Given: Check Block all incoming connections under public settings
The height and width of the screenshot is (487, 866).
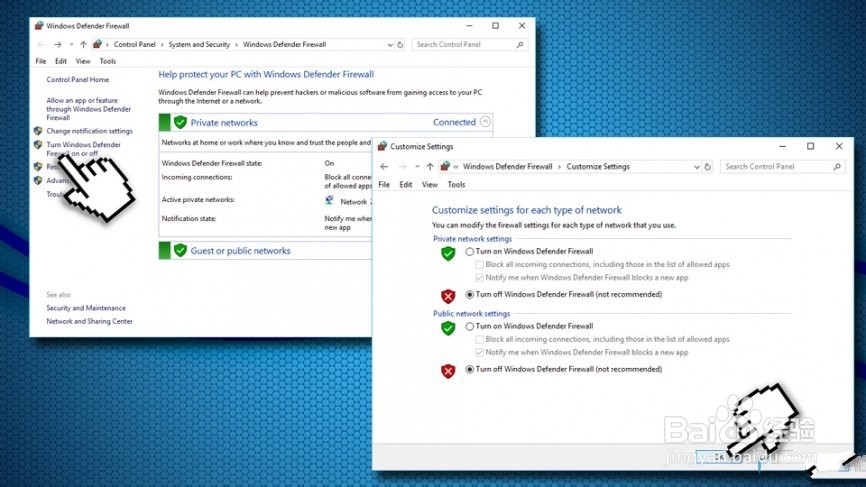Looking at the screenshot, I should click(479, 340).
